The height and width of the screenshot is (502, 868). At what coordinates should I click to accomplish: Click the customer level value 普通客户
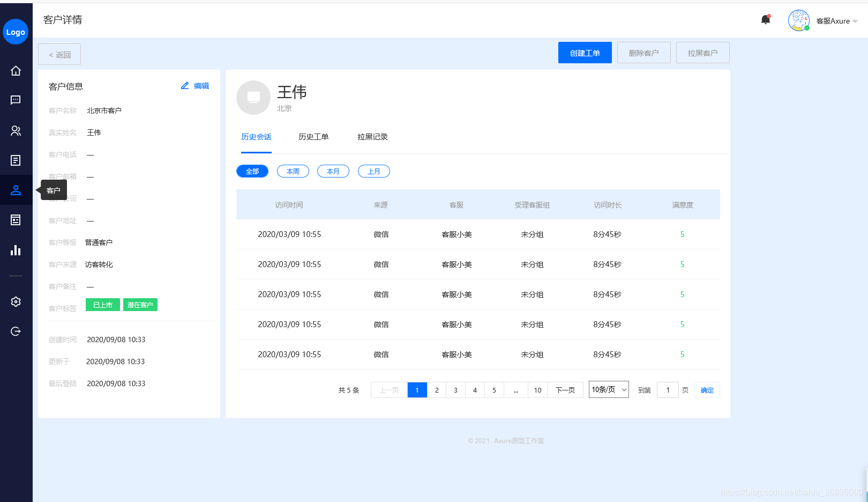pos(99,242)
